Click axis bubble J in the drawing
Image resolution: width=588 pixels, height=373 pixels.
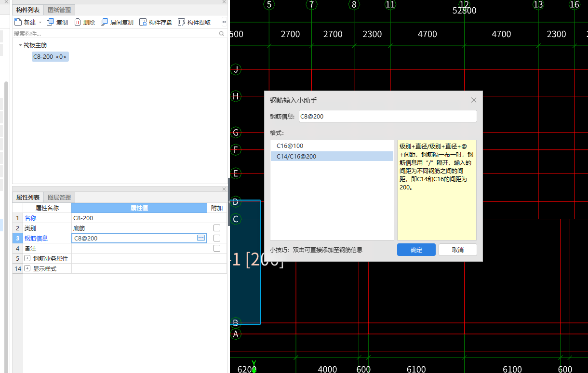point(236,69)
